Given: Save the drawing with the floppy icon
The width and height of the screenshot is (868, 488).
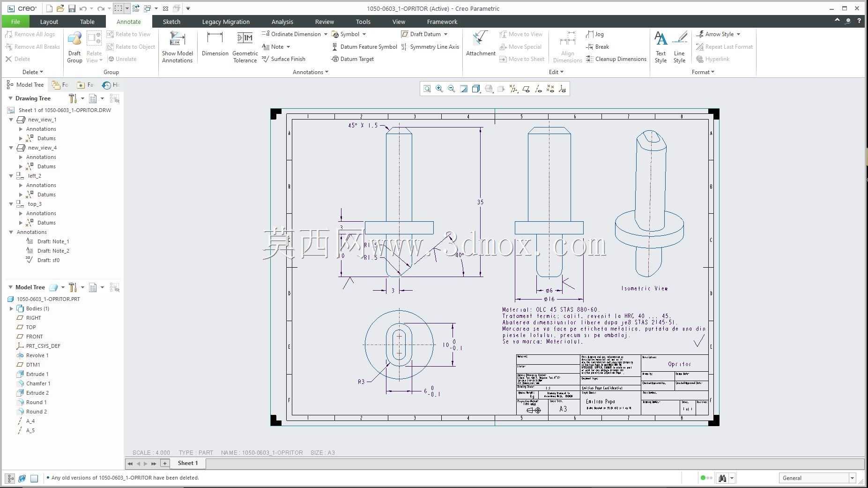Looking at the screenshot, I should [x=72, y=8].
